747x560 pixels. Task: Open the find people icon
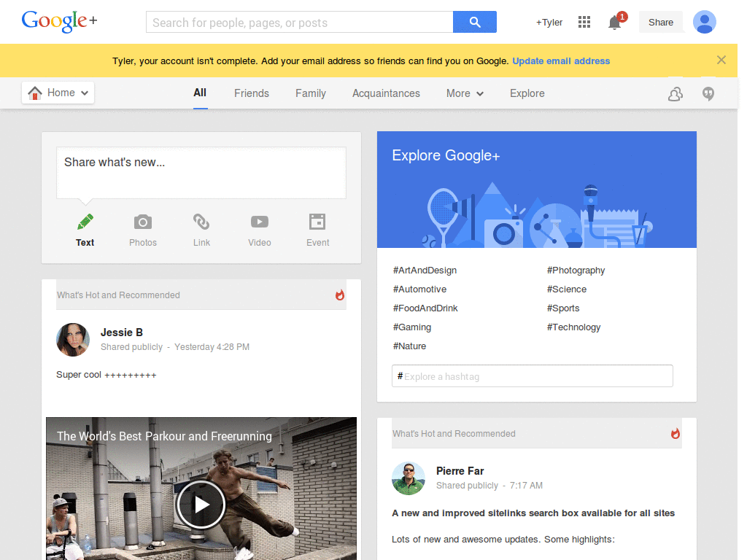675,94
